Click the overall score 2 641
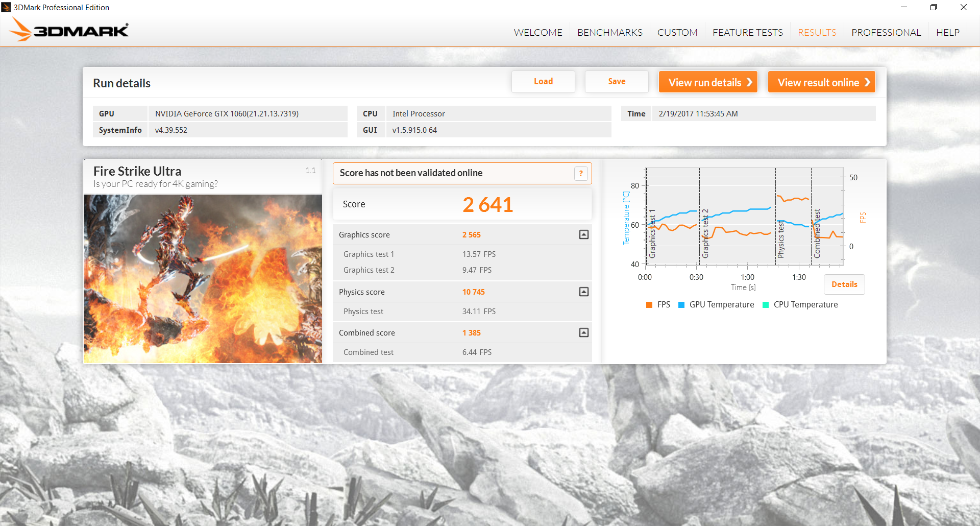The height and width of the screenshot is (526, 980). click(x=487, y=205)
